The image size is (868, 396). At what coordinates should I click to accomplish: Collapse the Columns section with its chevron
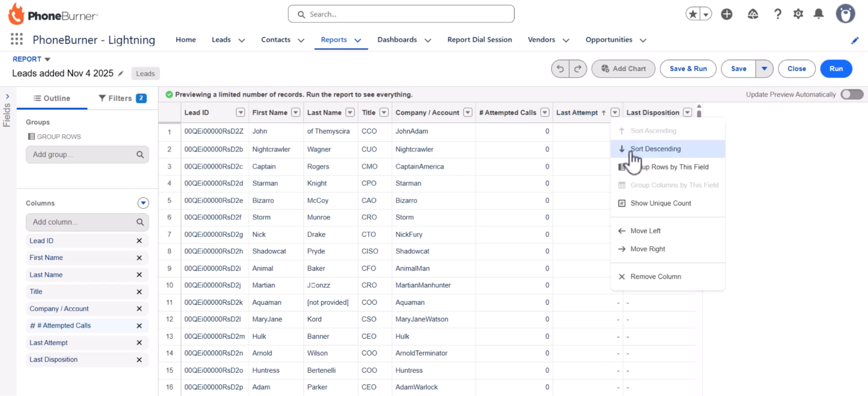pos(143,203)
